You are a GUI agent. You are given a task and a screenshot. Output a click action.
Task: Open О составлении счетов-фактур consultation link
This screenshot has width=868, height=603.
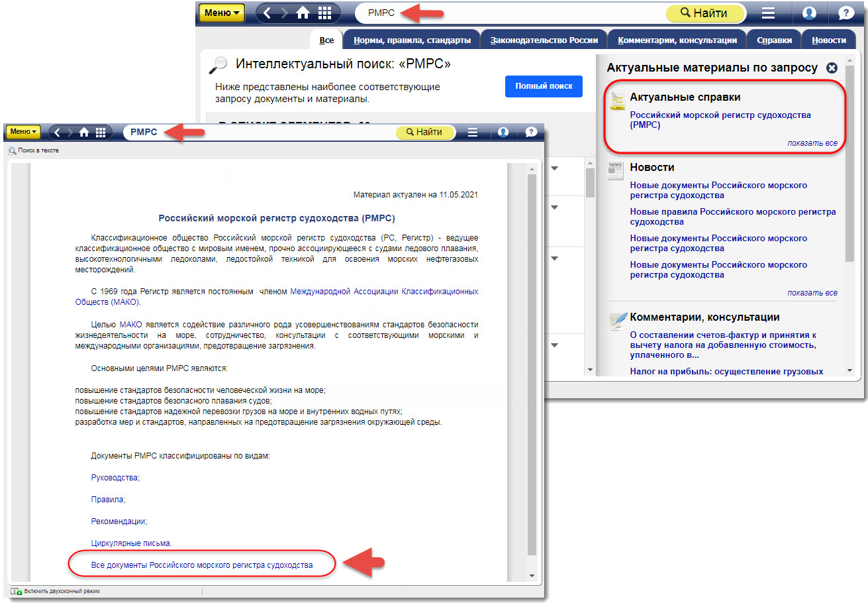[x=724, y=345]
